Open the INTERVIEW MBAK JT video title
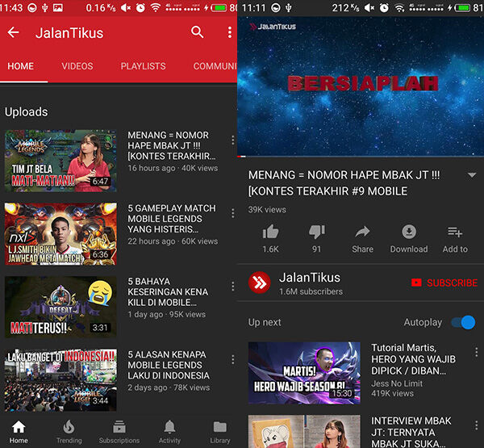The height and width of the screenshot is (448, 484). click(x=411, y=432)
